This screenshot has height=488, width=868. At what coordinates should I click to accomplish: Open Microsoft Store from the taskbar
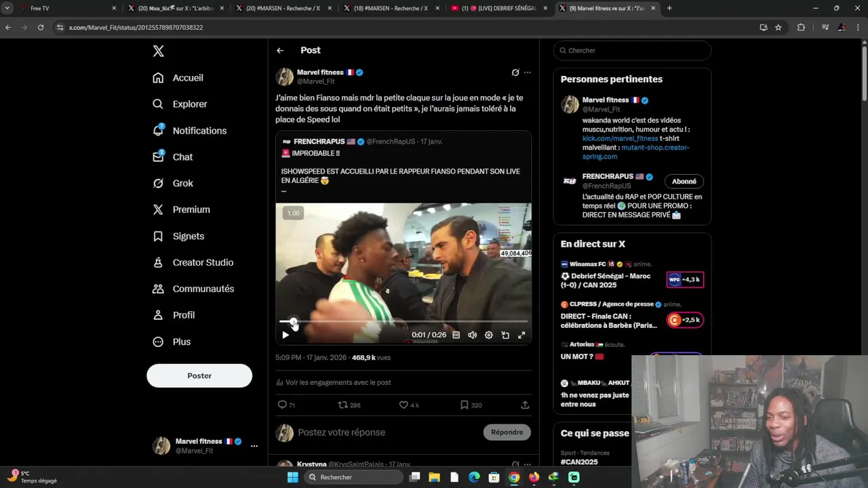point(494,477)
